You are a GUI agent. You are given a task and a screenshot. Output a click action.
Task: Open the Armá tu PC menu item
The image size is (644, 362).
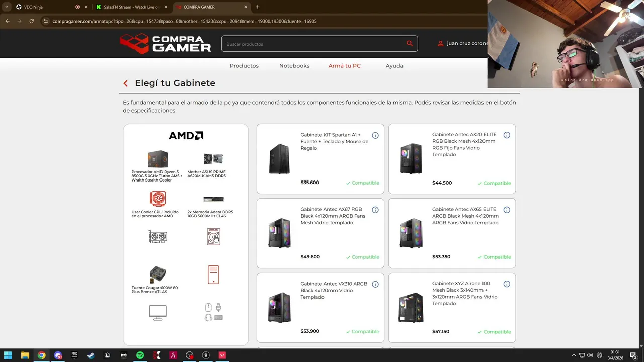(x=345, y=66)
